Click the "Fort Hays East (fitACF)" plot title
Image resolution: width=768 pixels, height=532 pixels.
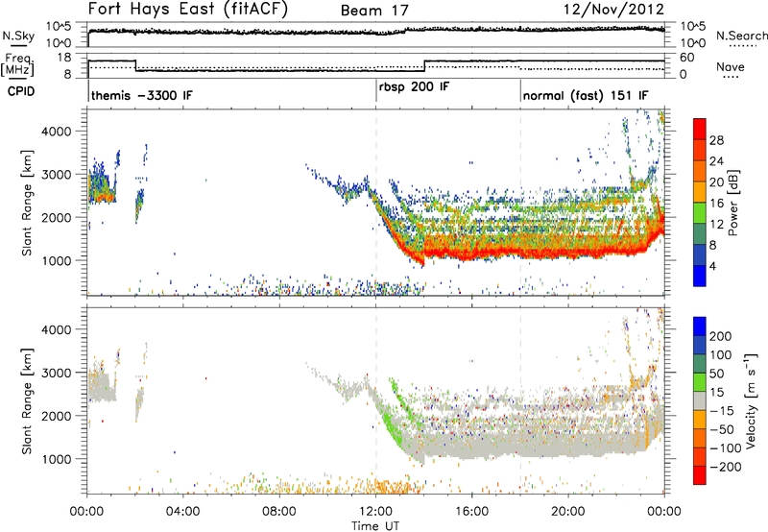click(x=187, y=10)
